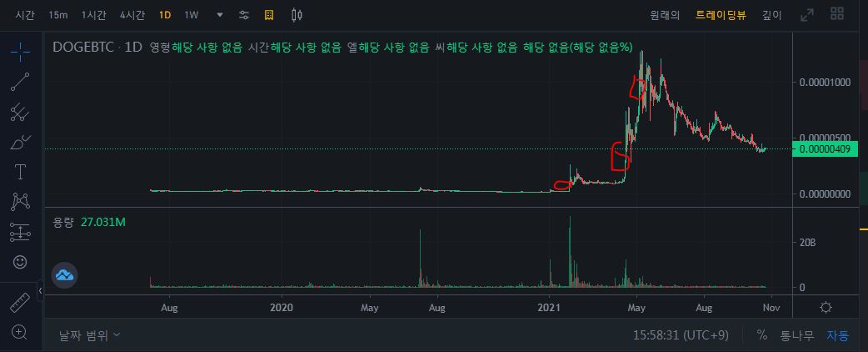This screenshot has height=352, width=868.
Task: Click the blue cloud logo badge
Action: coord(65,274)
